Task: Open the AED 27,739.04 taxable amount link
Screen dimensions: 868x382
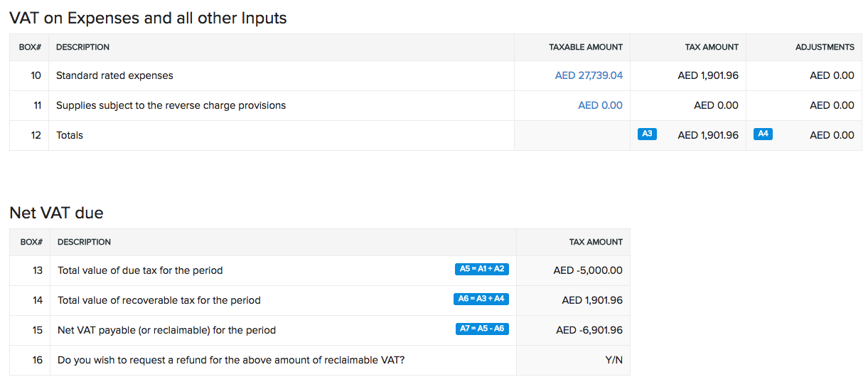Action: [x=589, y=75]
